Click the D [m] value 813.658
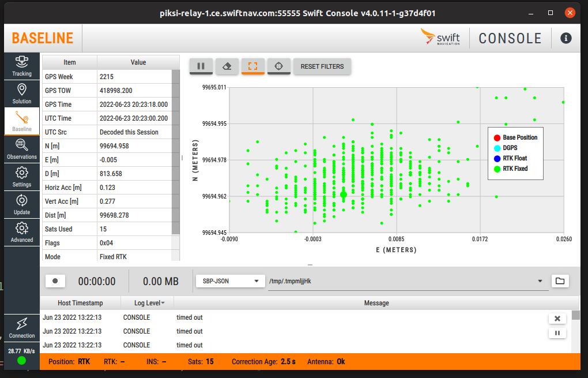 click(x=111, y=174)
